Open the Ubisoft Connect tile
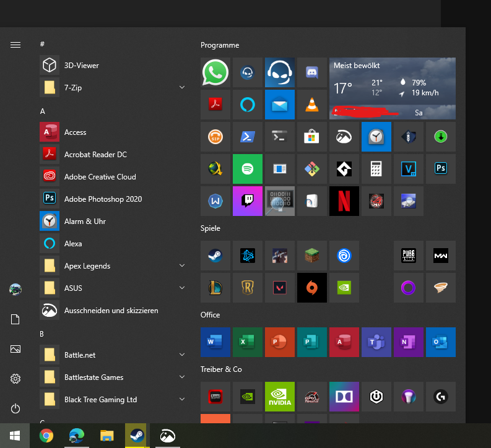This screenshot has height=448, width=491. click(344, 256)
